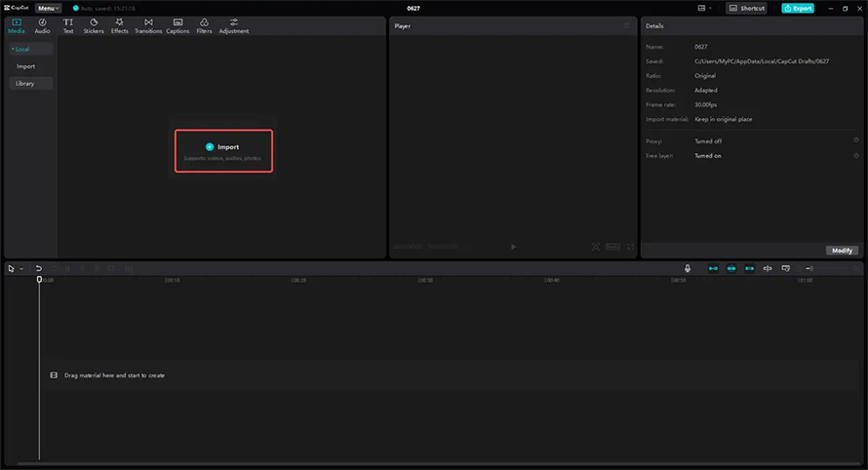868x470 pixels.
Task: Toggle the main track magnet button
Action: (x=714, y=268)
